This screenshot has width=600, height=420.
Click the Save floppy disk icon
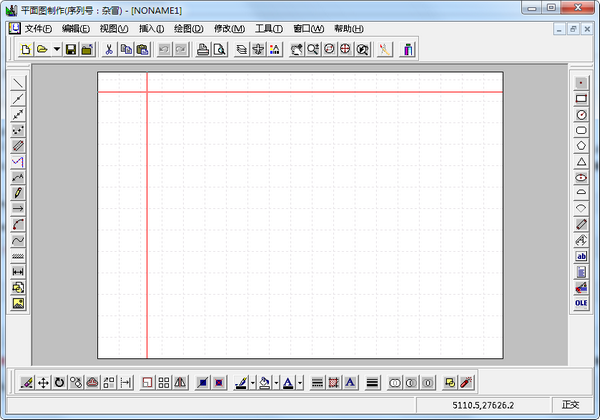pos(71,49)
